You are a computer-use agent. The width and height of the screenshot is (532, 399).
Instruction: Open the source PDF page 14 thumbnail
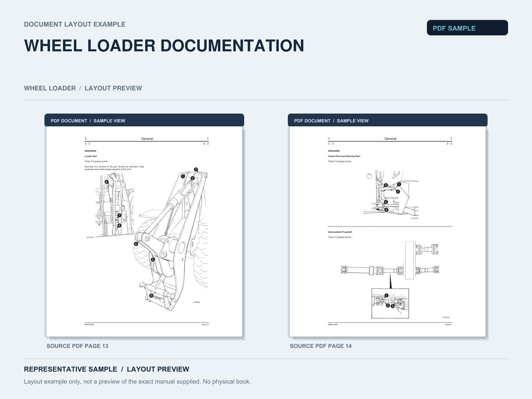[388, 231]
